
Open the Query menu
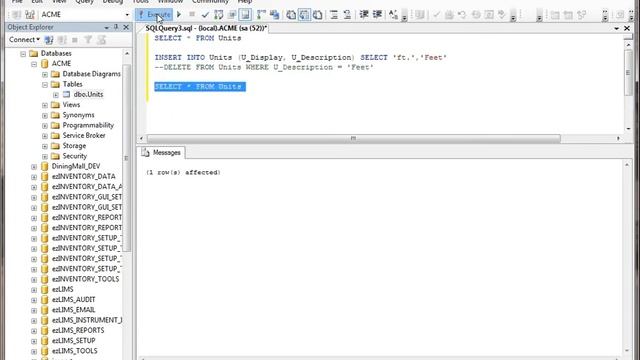click(x=85, y=2)
